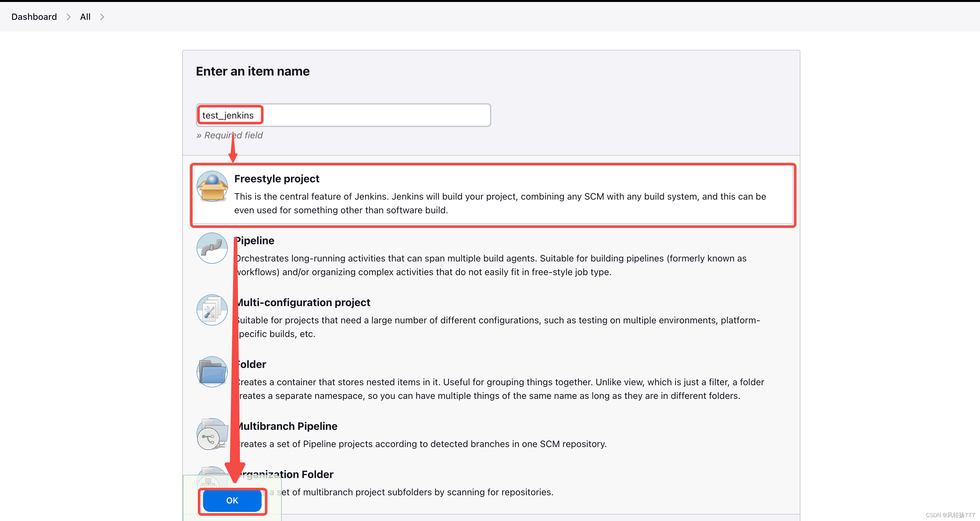Expand chevron after All breadcrumb

pyautogui.click(x=102, y=17)
